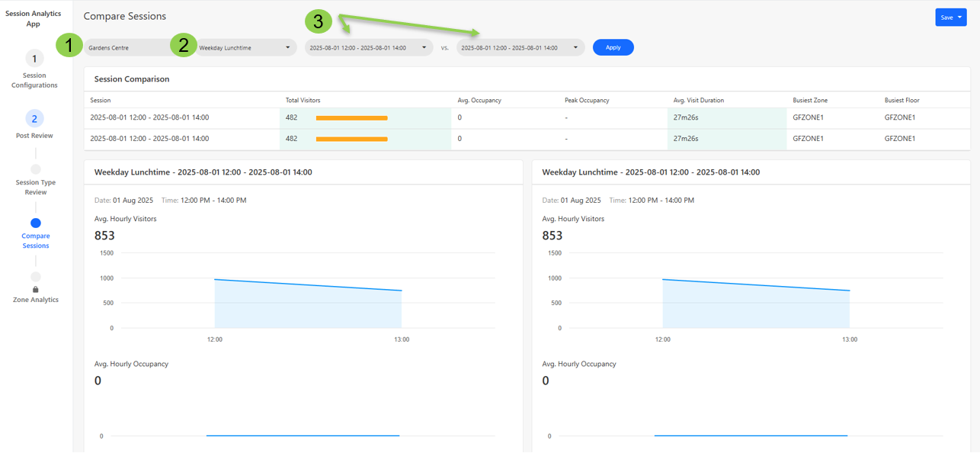Select the second row's Busiest Floor GFZONE1 cell
Viewport: 980px width, 453px height.
[902, 139]
